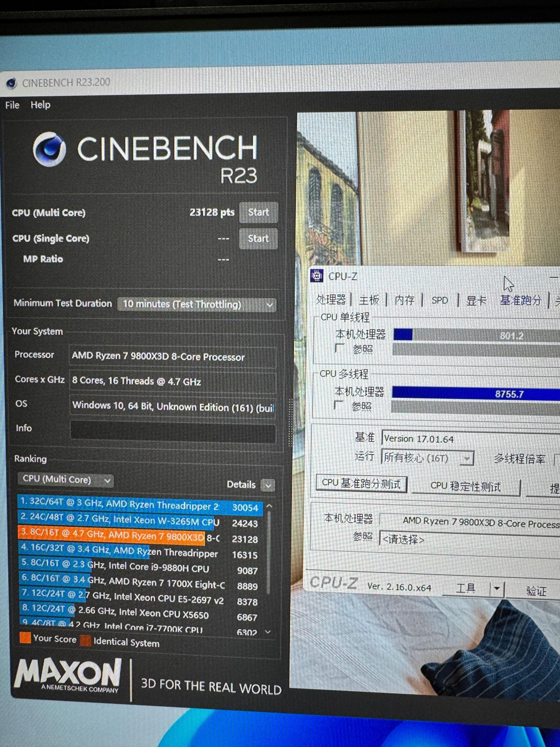
Task: Click the Info input field in Cinebench
Action: click(173, 431)
